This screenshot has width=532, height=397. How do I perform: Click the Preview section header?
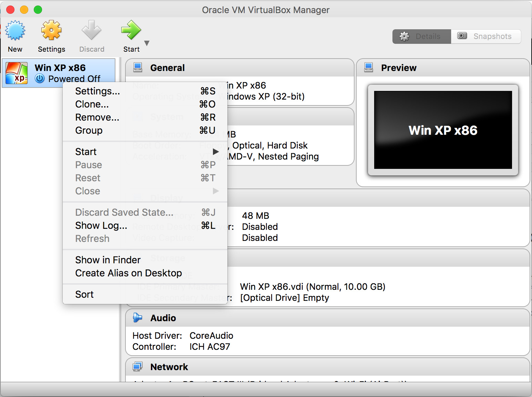[443, 68]
